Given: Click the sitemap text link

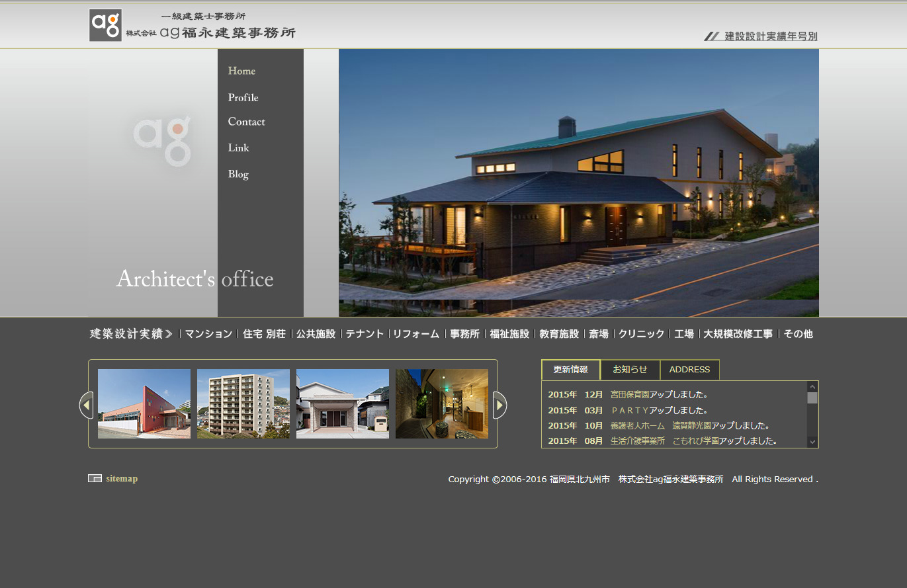Looking at the screenshot, I should click(x=122, y=479).
